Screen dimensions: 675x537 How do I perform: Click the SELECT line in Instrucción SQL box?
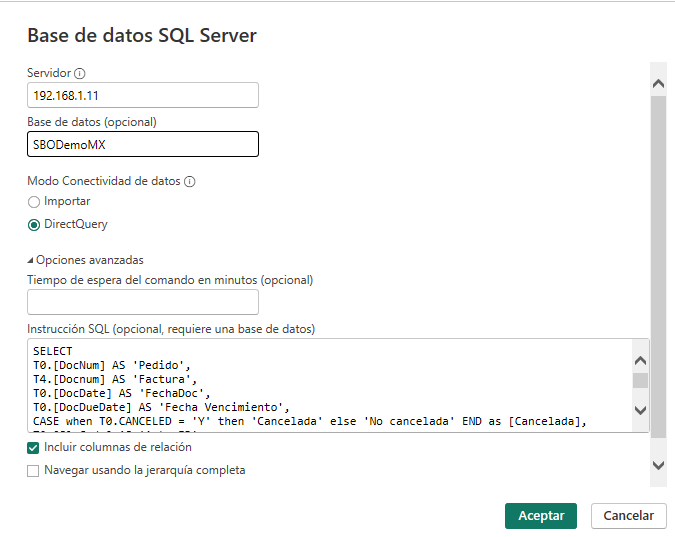click(x=52, y=352)
